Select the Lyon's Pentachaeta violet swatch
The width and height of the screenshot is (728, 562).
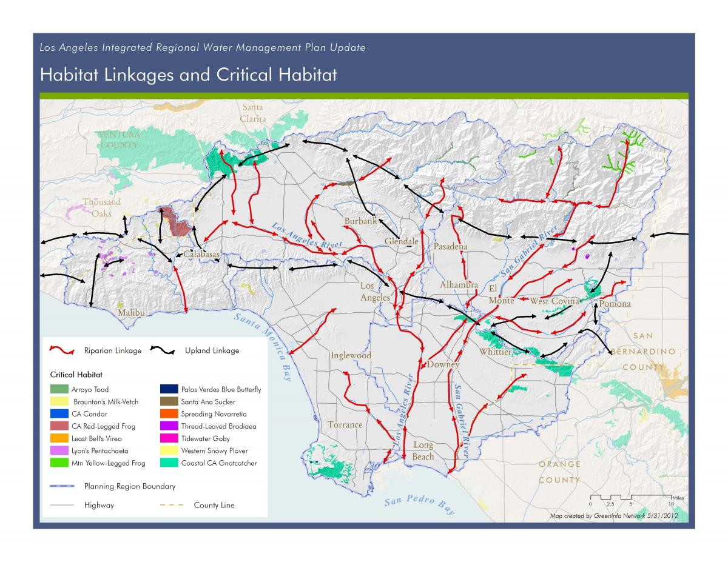(59, 451)
